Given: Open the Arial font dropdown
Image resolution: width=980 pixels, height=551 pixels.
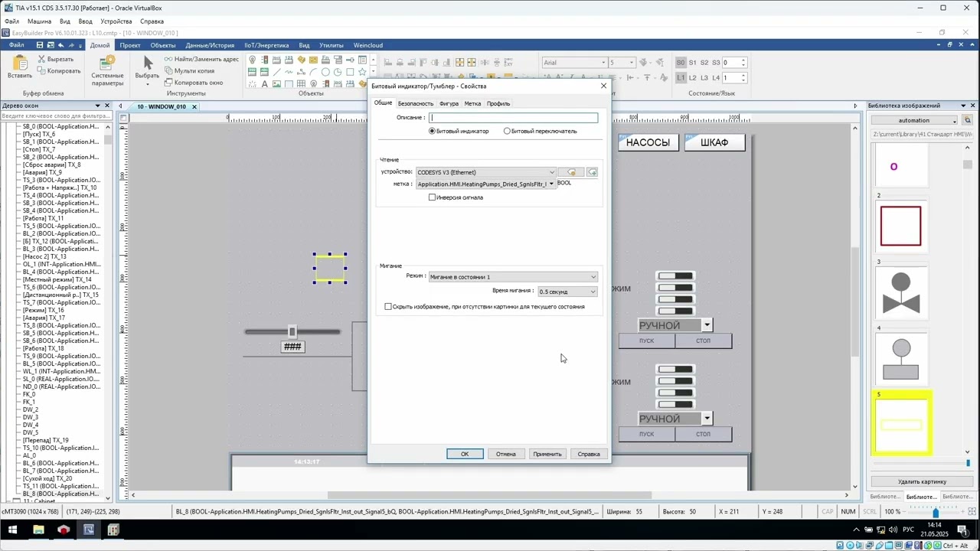Looking at the screenshot, I should click(574, 63).
